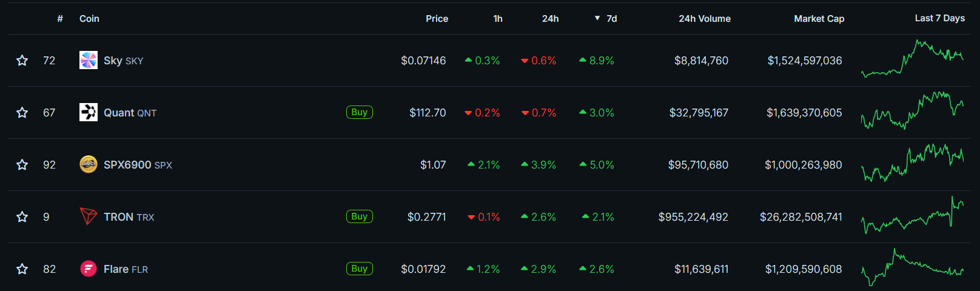Sort by the 1h column header
The width and height of the screenshot is (980, 291).
pos(497,19)
